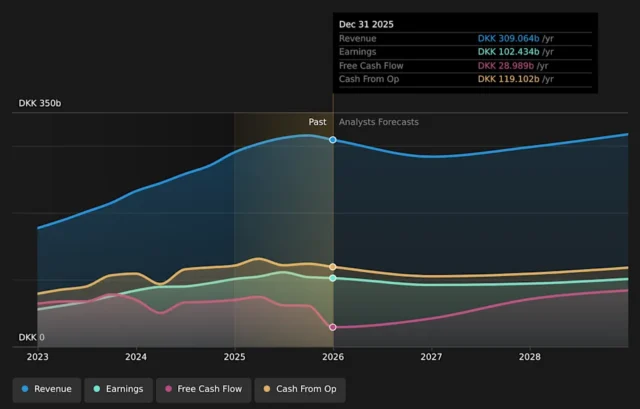Click the pink Free Cash Flow marker
640x409 pixels.
[333, 327]
